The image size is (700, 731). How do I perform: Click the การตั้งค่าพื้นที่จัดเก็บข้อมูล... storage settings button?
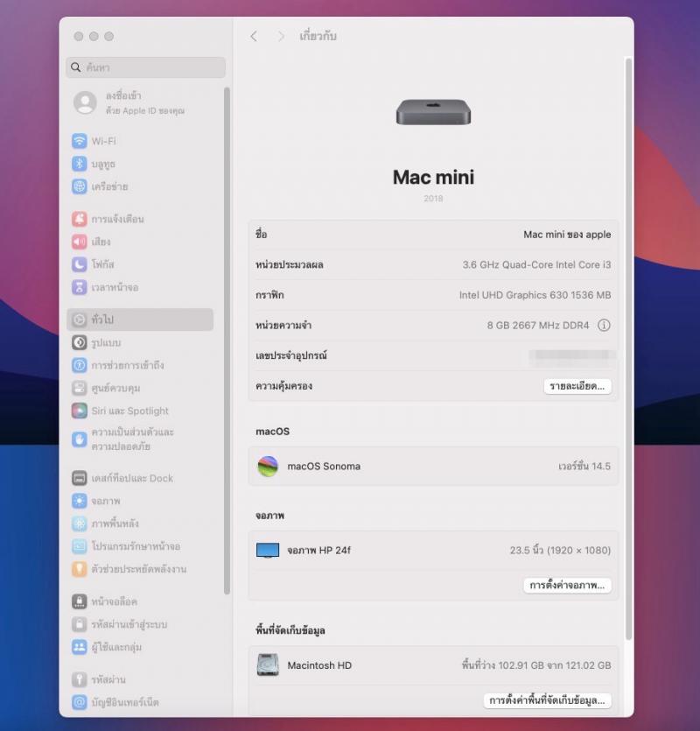pos(547,700)
